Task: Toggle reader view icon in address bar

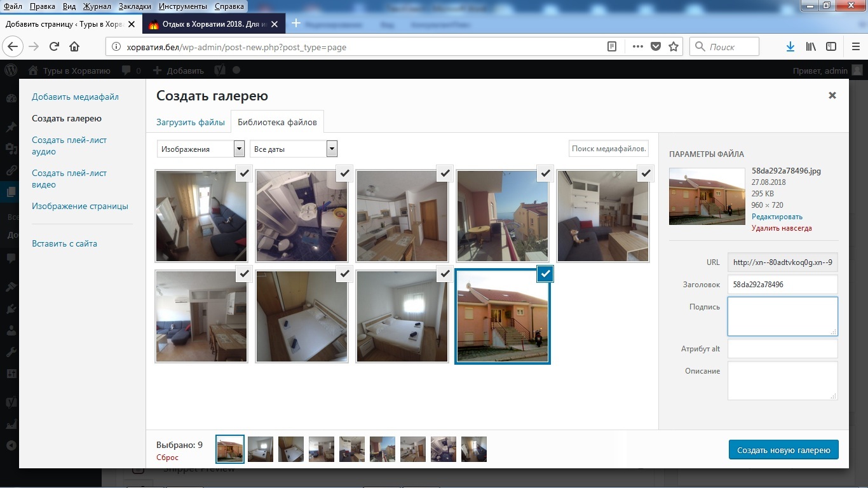Action: [611, 46]
